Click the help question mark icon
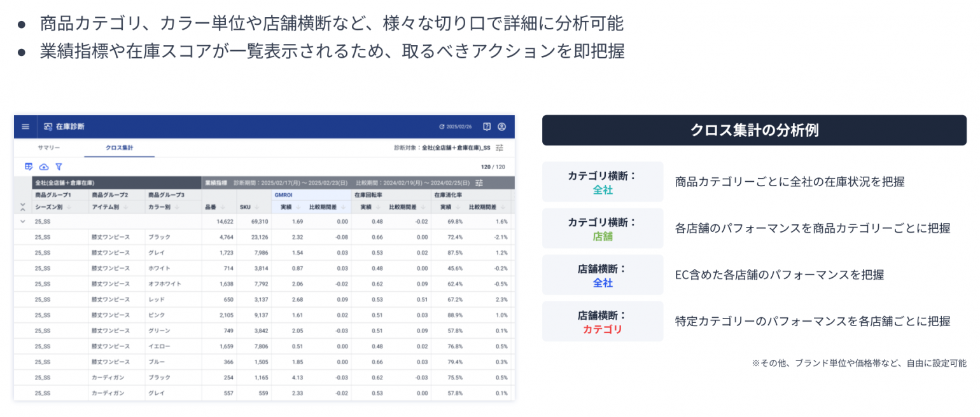Image resolution: width=980 pixels, height=417 pixels. point(487,126)
